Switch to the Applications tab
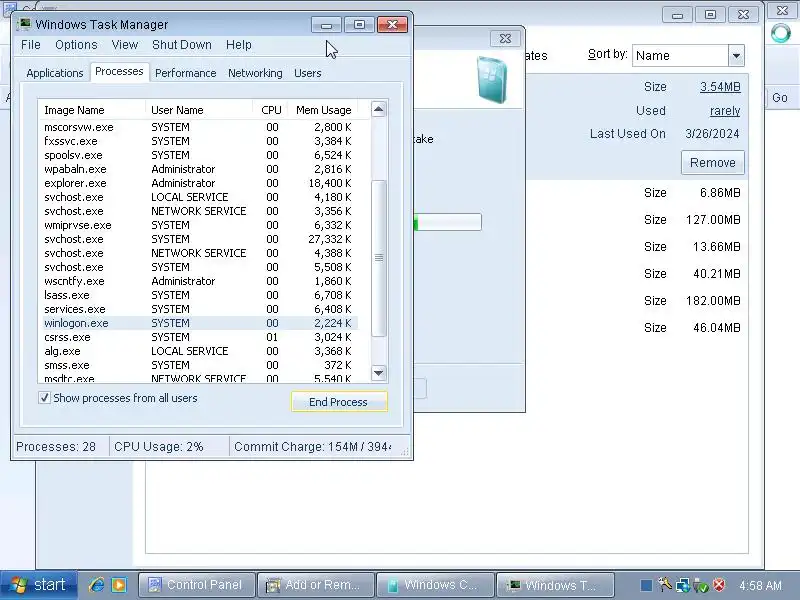The width and height of the screenshot is (800, 600). click(55, 73)
